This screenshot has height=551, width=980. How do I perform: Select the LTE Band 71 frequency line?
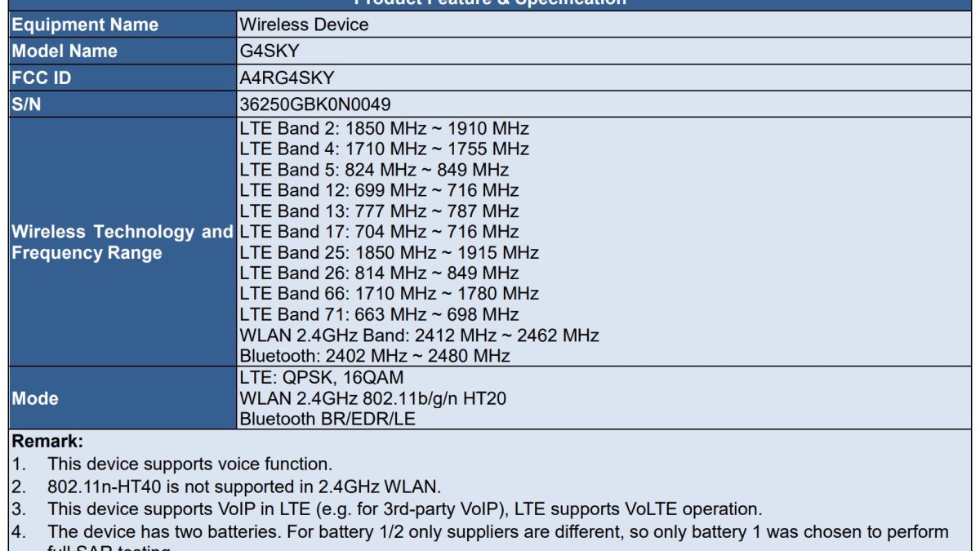point(379,314)
